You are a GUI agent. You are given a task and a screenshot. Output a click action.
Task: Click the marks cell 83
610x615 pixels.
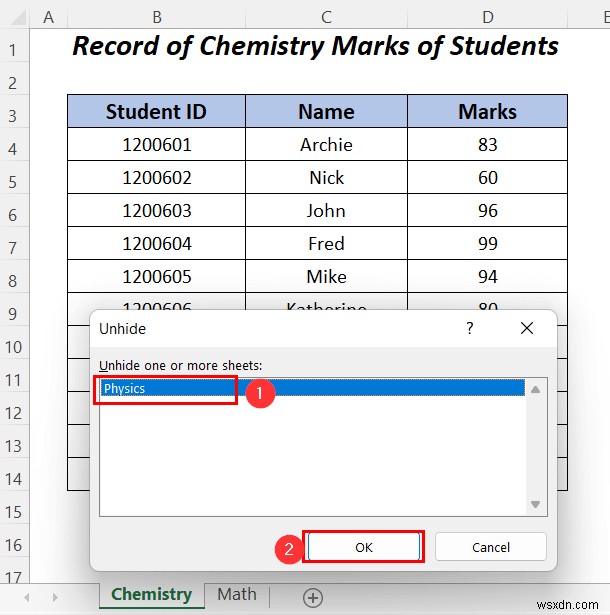tap(488, 144)
